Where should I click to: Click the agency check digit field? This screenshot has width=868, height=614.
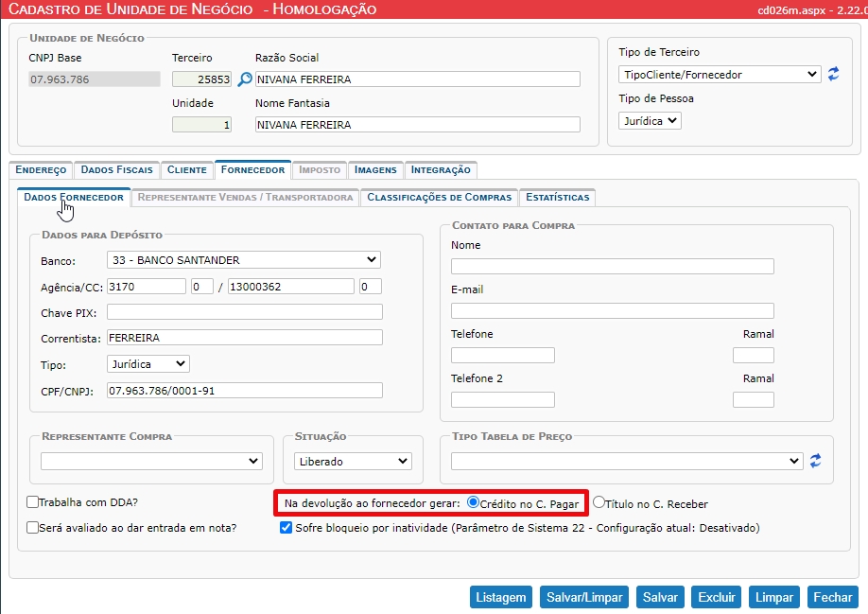click(x=202, y=287)
